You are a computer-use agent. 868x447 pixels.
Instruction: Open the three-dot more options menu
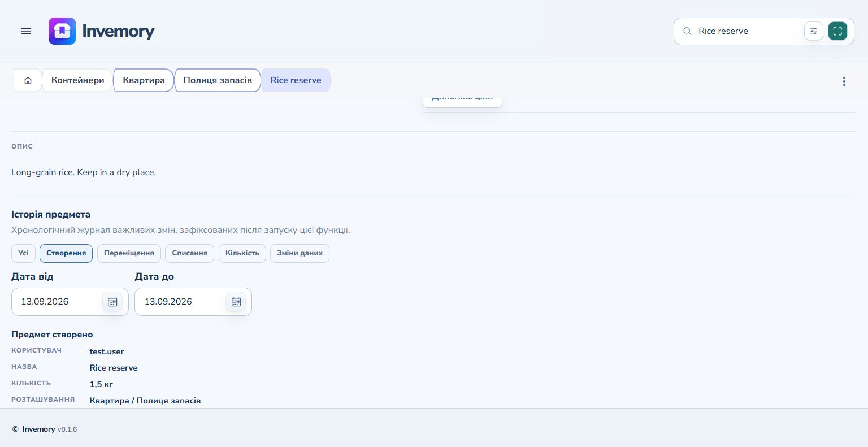844,81
